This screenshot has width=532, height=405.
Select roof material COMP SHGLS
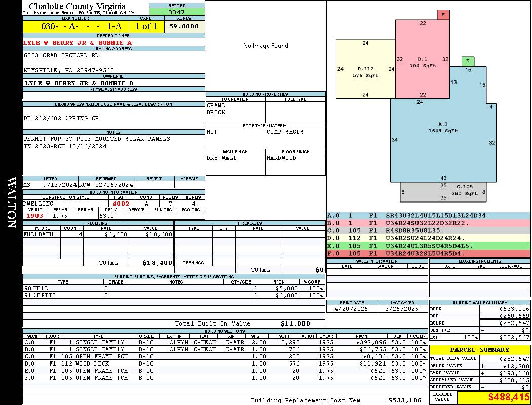click(285, 132)
